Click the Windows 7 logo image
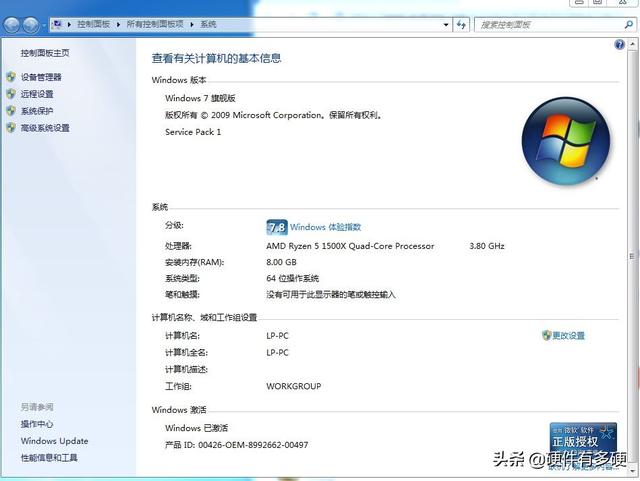640x481 pixels. (566, 141)
